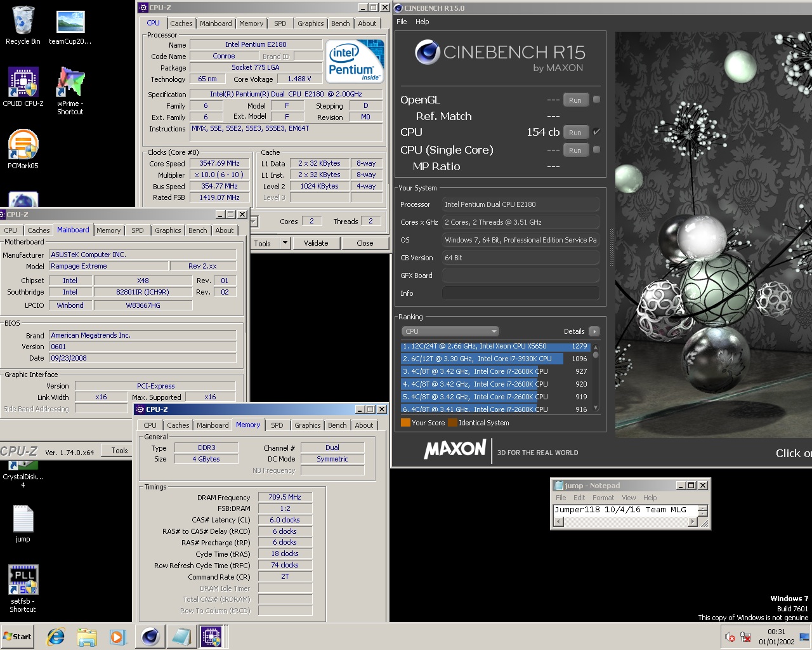Select Graphics tab in Mainboard CPU-Z window

[168, 230]
